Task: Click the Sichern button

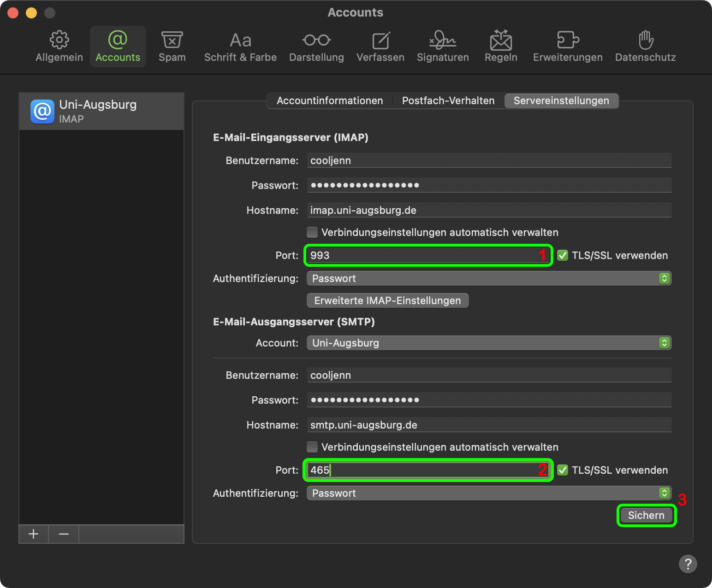Action: coord(646,515)
